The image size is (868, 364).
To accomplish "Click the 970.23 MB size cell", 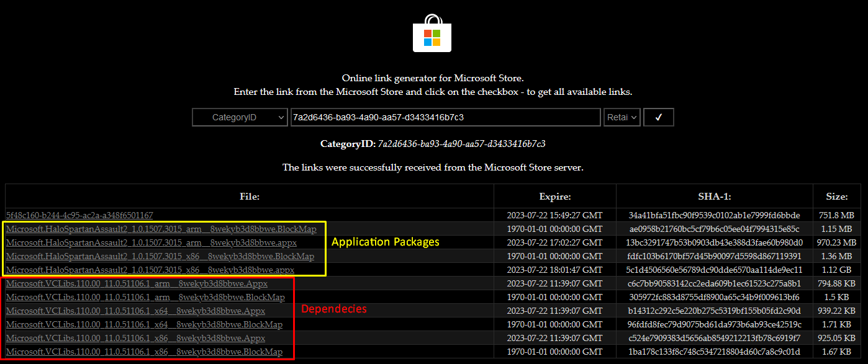I will pos(837,242).
